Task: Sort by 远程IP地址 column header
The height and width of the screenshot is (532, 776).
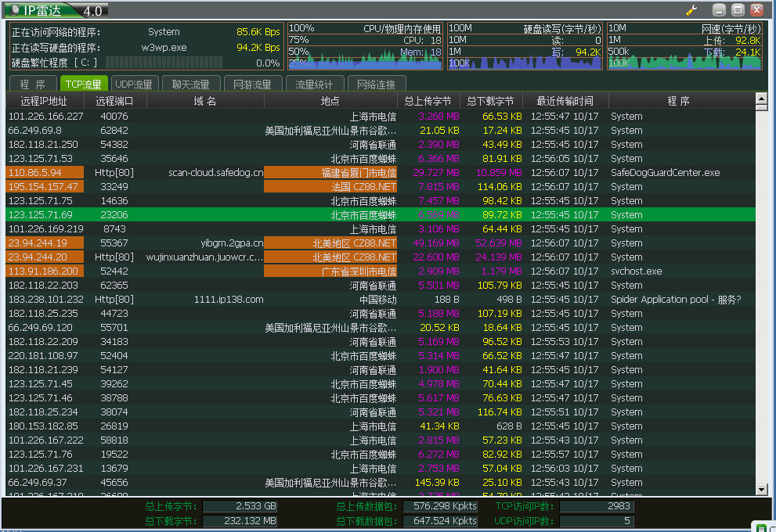Action: coord(44,101)
